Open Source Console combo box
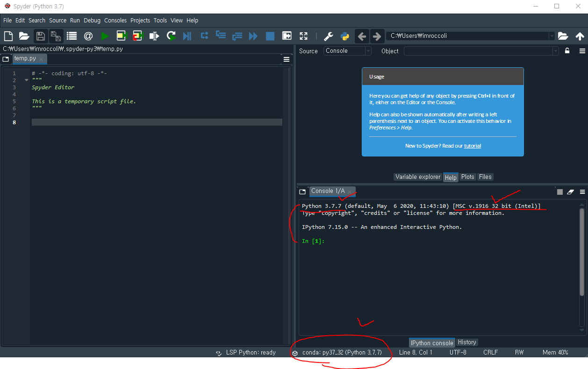The height and width of the screenshot is (369, 588). coord(347,51)
